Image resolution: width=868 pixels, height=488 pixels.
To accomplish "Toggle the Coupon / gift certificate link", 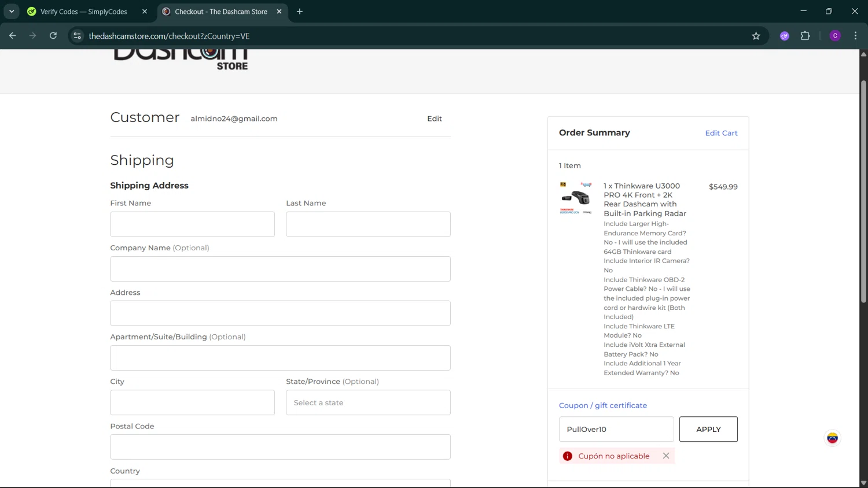I will (603, 405).
